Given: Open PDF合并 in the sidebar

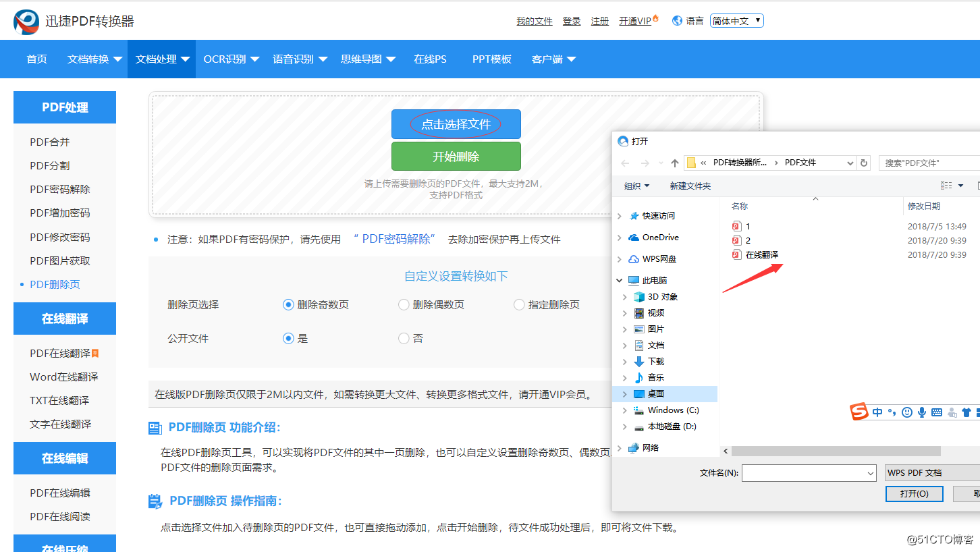Looking at the screenshot, I should (50, 142).
